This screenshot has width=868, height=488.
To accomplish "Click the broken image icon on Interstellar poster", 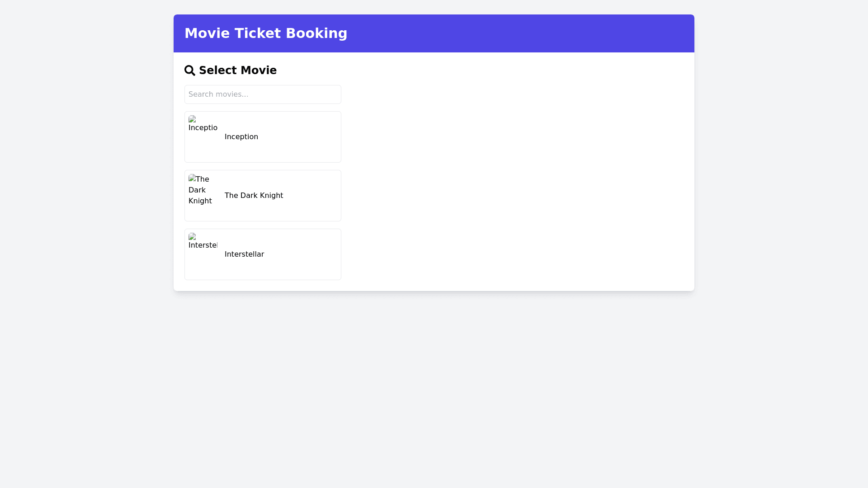I will (x=192, y=236).
